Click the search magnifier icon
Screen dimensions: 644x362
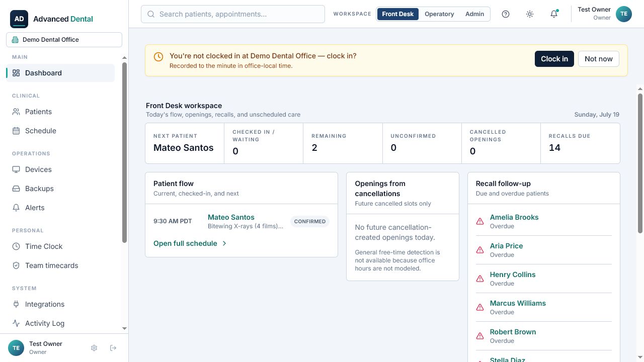(151, 14)
